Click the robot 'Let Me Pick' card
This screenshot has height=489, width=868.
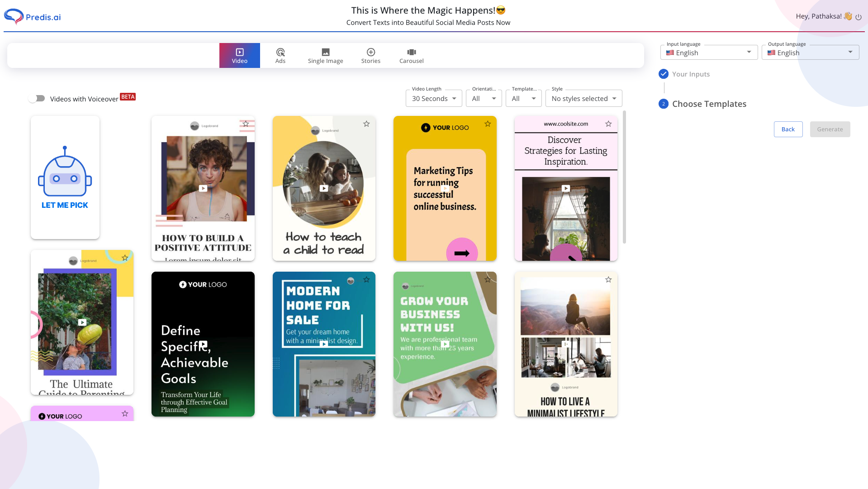(x=65, y=177)
